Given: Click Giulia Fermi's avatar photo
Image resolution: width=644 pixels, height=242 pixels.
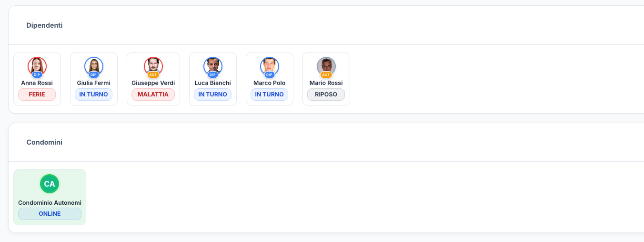Looking at the screenshot, I should pyautogui.click(x=94, y=65).
